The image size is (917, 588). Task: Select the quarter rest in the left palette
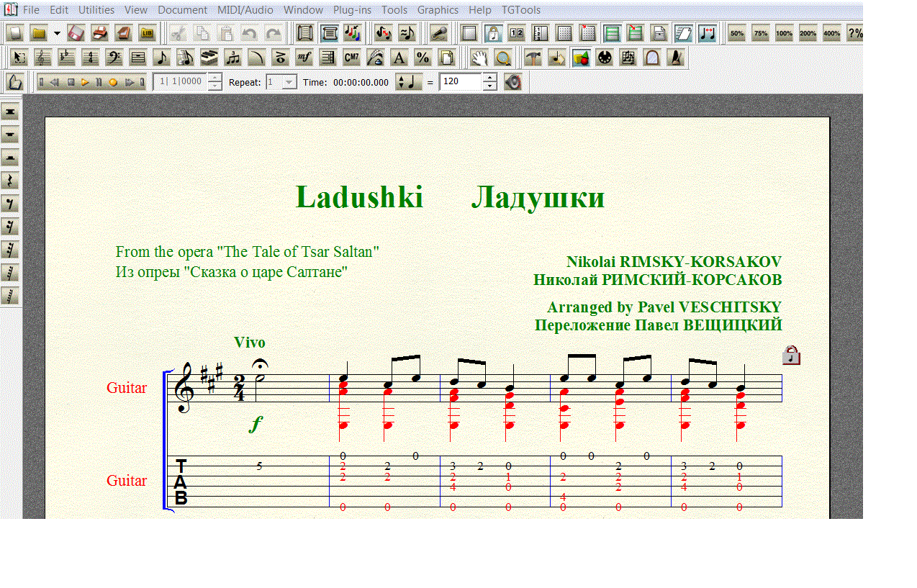(x=10, y=181)
